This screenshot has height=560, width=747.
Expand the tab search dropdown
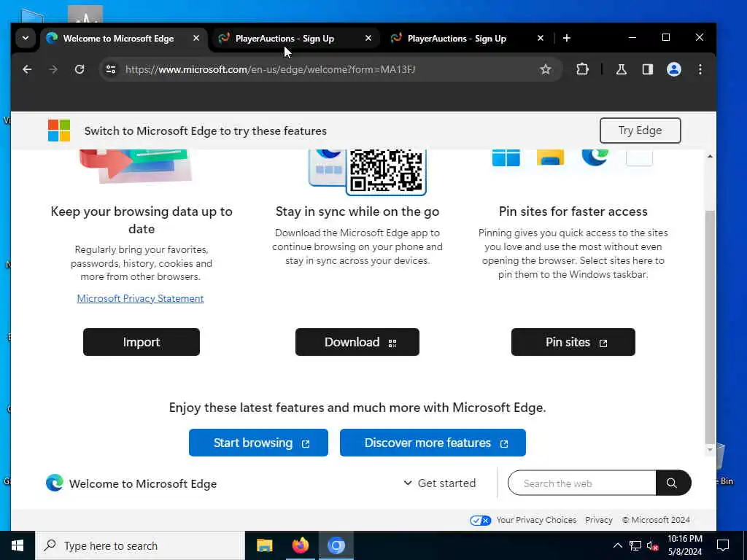click(26, 38)
